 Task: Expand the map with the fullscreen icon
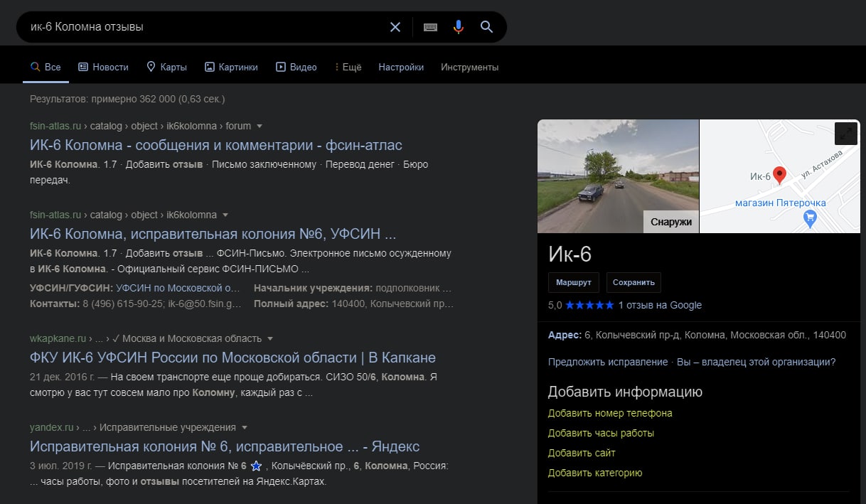tap(845, 133)
